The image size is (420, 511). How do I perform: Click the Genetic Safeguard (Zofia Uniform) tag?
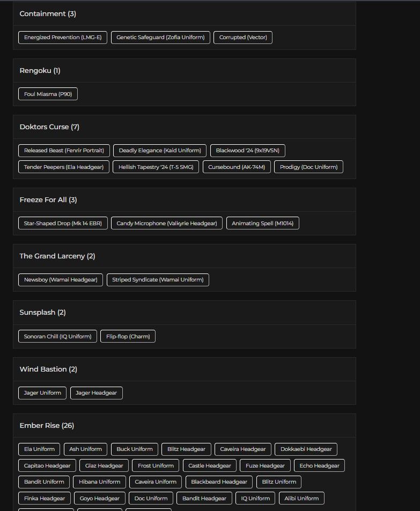160,38
